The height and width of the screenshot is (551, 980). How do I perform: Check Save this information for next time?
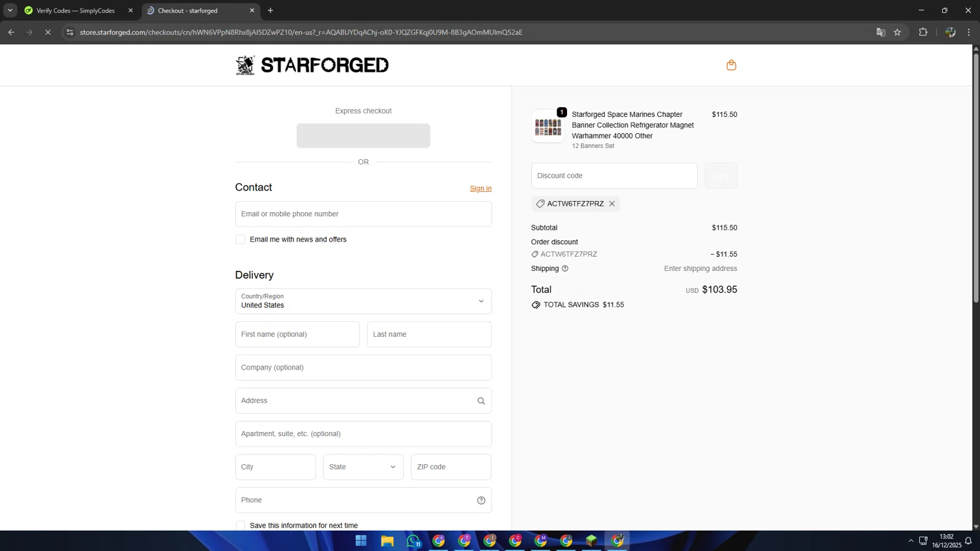point(240,526)
